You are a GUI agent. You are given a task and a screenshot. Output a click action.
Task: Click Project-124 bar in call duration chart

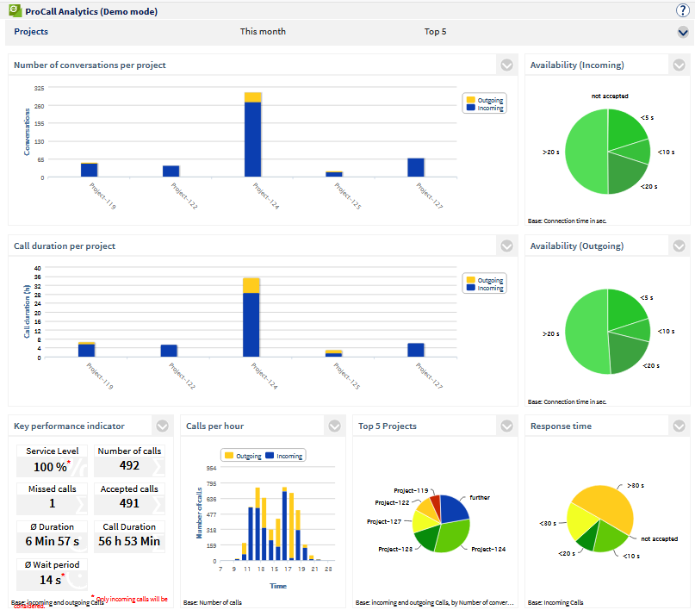[251, 318]
